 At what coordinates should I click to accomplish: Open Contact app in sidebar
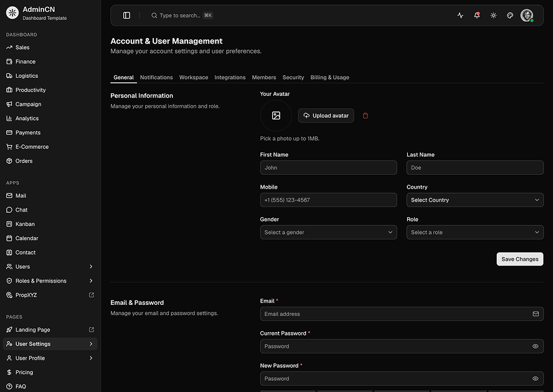50,253
